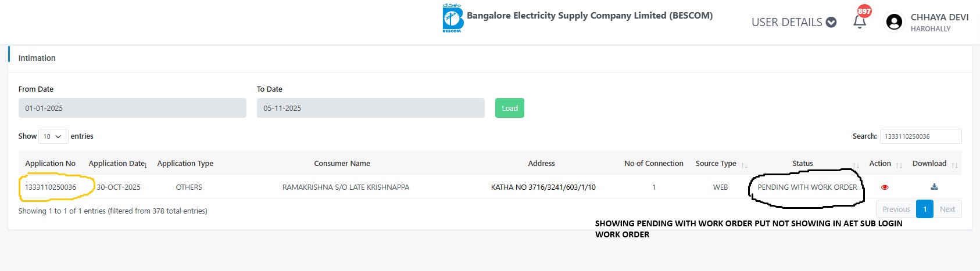The image size is (980, 271).
Task: Click the user profile avatar icon
Action: point(894,22)
